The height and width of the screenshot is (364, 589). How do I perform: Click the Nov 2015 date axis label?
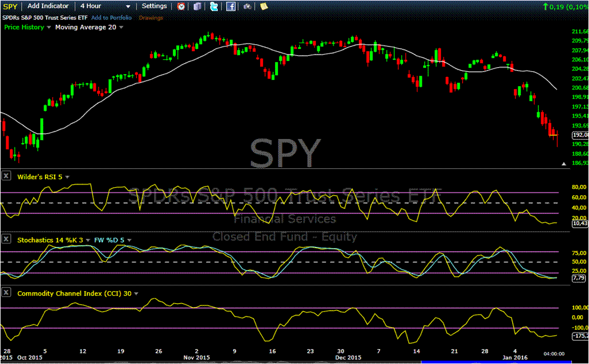tap(196, 357)
